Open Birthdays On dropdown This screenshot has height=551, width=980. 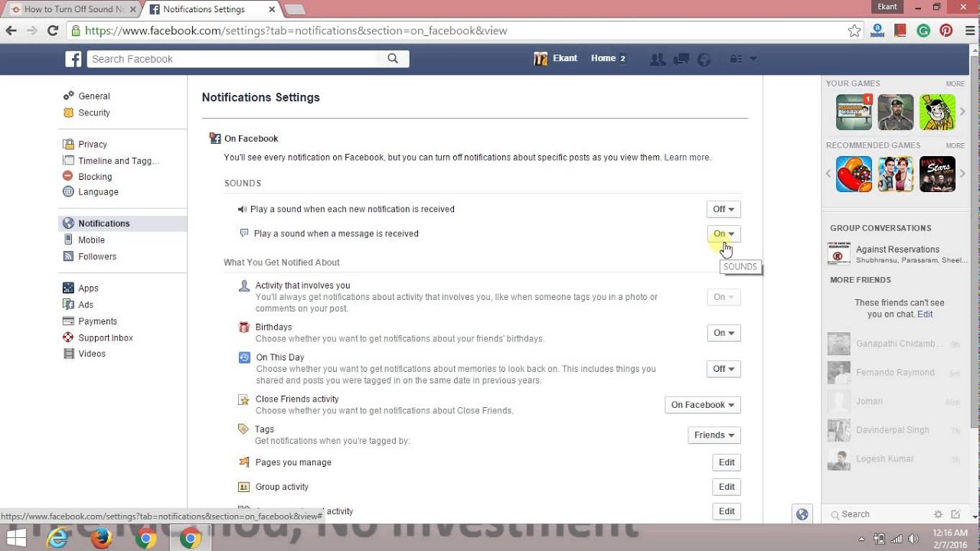(x=724, y=333)
